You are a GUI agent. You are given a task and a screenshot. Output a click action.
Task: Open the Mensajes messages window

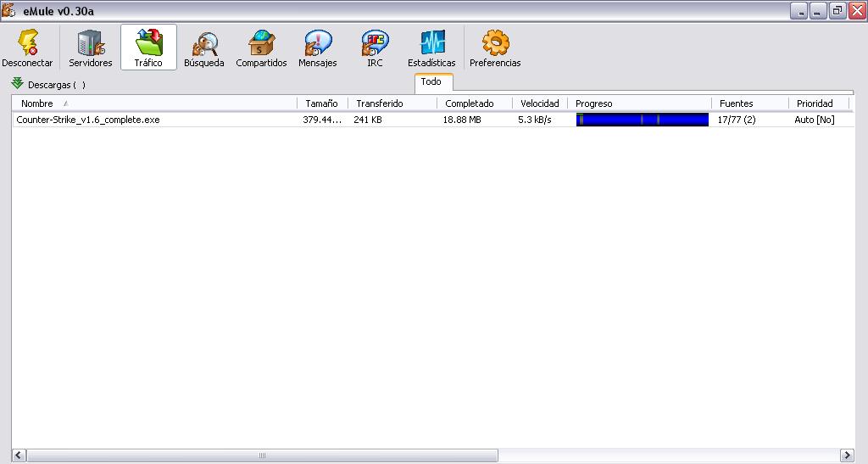tap(317, 43)
